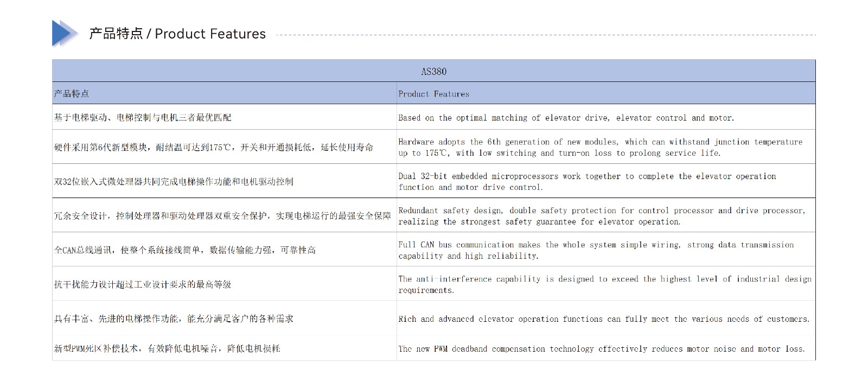Select the '产品特点' column header cell
This screenshot has width=868, height=369.
coord(225,93)
